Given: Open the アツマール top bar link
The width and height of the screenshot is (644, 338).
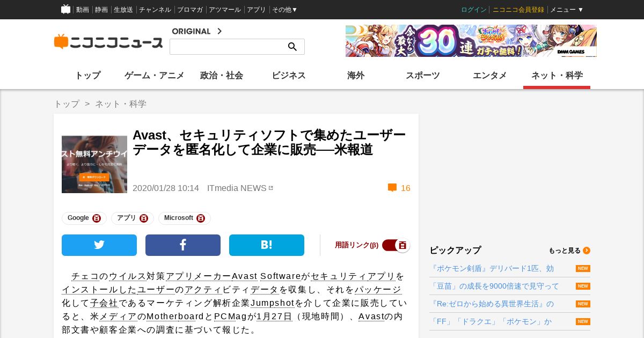Looking at the screenshot, I should coord(225,10).
